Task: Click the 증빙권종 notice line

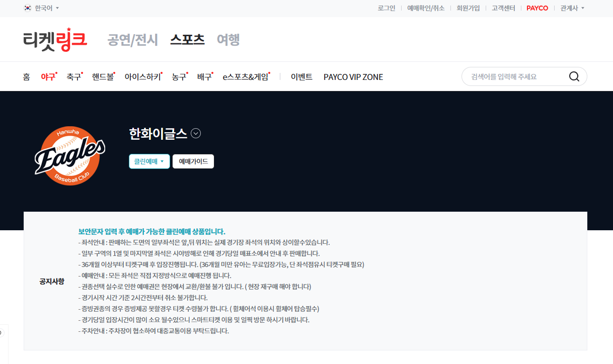Action: point(199,309)
